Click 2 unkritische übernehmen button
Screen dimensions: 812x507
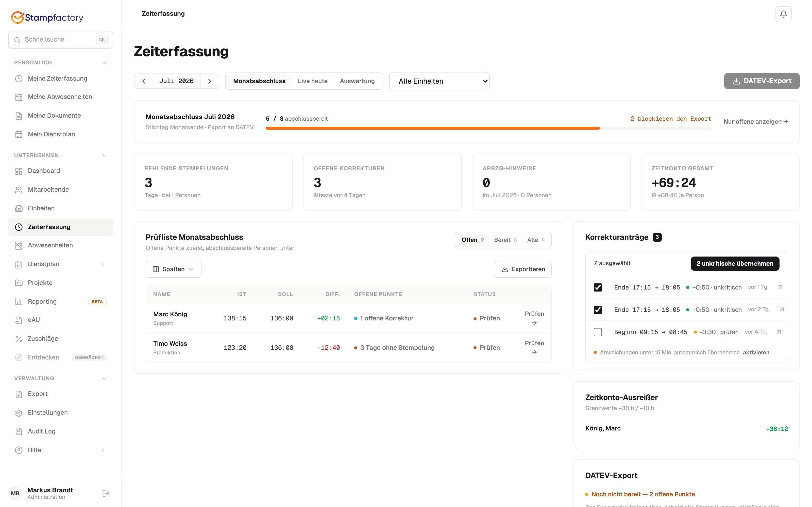pos(735,264)
